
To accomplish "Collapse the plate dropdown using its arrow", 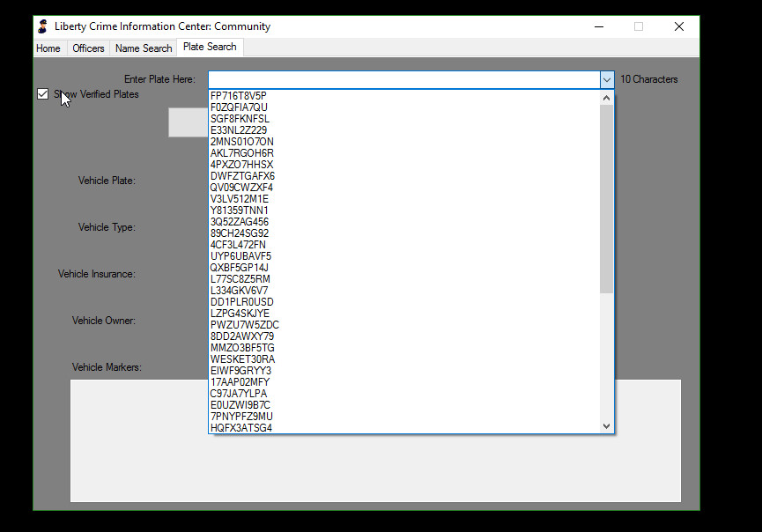I will point(606,79).
